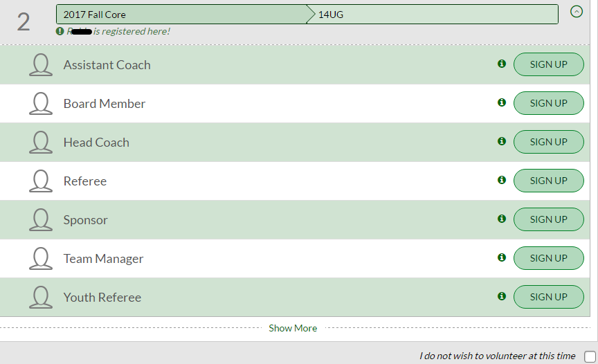Click info icon beside Assistant Coach
This screenshot has width=598, height=364.
(x=502, y=64)
